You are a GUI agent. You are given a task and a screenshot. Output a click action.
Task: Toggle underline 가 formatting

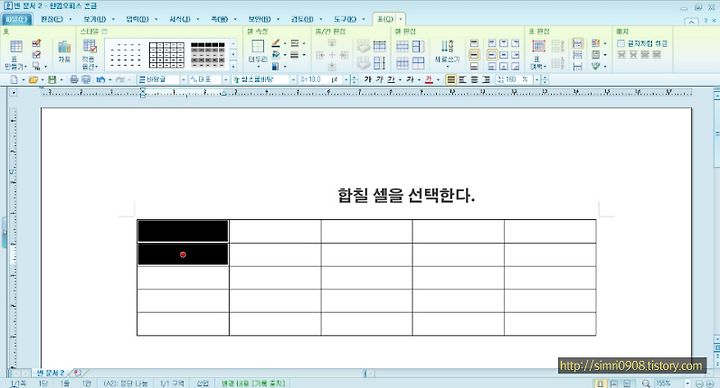click(x=391, y=79)
